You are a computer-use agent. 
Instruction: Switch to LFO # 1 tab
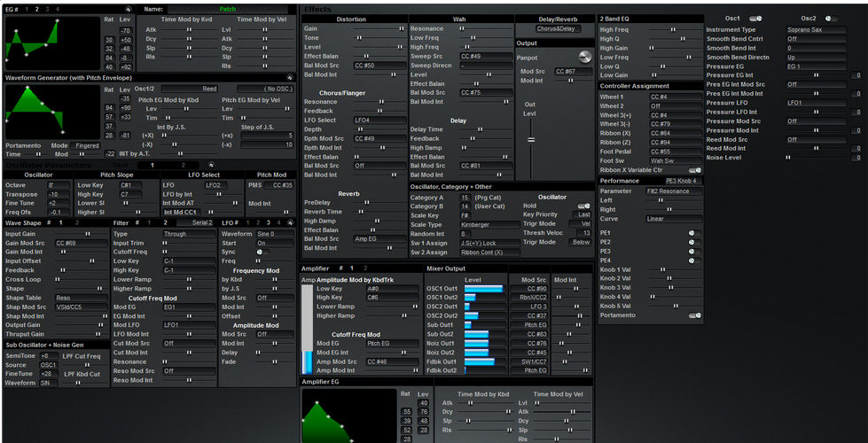click(x=246, y=222)
